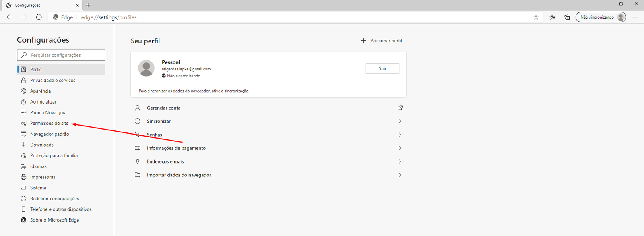Screen dimensions: 644x236
Task: Click the Não sincronizando profile button
Action: click(600, 17)
